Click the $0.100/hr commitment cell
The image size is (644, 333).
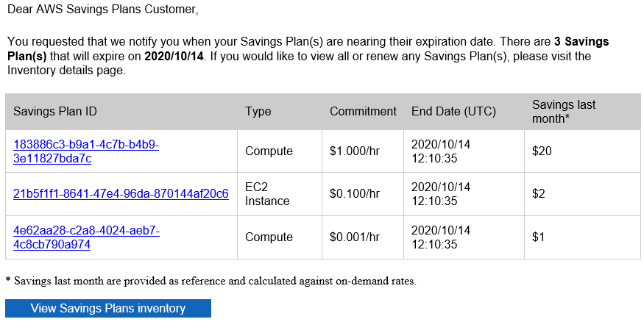[355, 194]
